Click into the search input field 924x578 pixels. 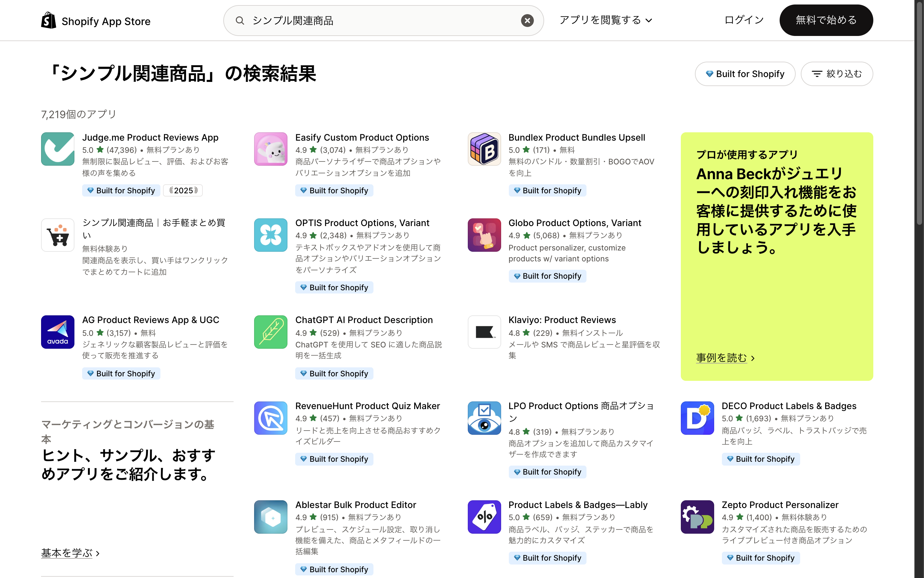click(x=383, y=21)
